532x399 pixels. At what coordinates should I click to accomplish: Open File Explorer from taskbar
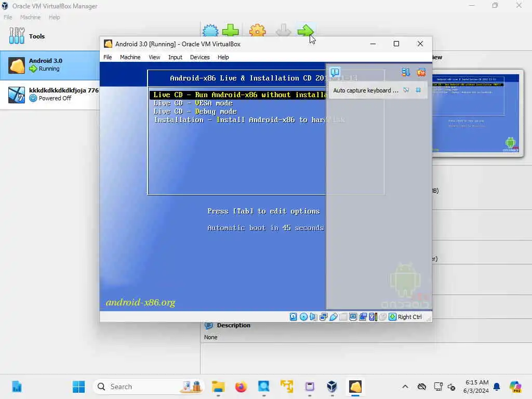click(x=218, y=387)
